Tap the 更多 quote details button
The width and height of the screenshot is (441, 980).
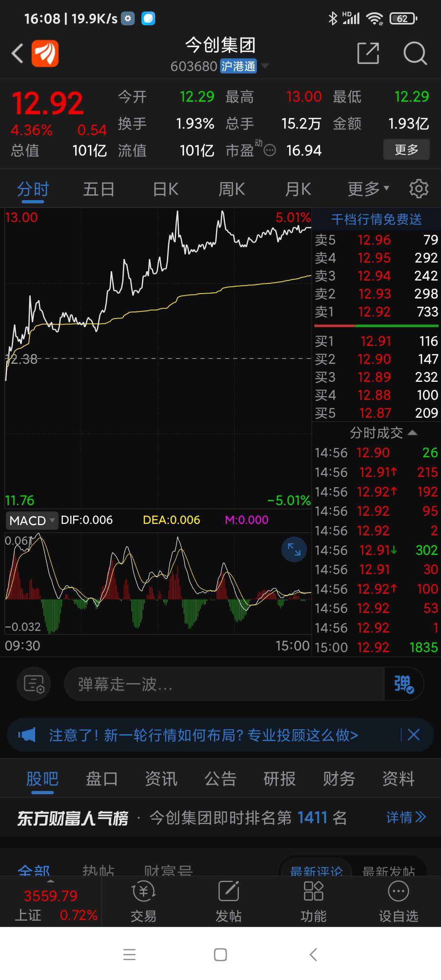(x=406, y=149)
